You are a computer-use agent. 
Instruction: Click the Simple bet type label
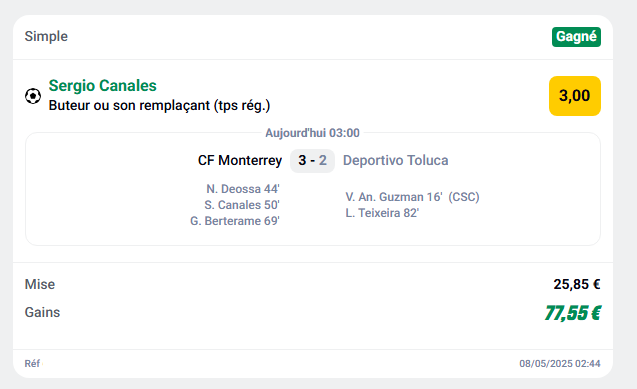[x=46, y=36]
